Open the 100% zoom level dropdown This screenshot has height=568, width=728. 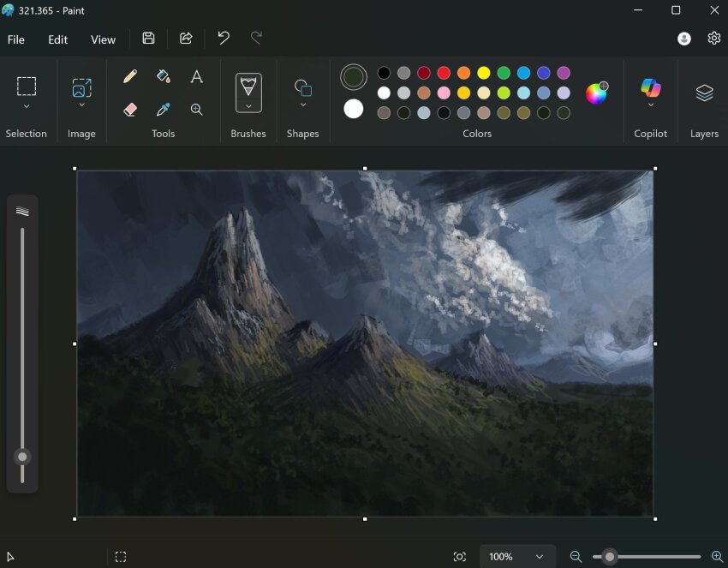click(540, 557)
